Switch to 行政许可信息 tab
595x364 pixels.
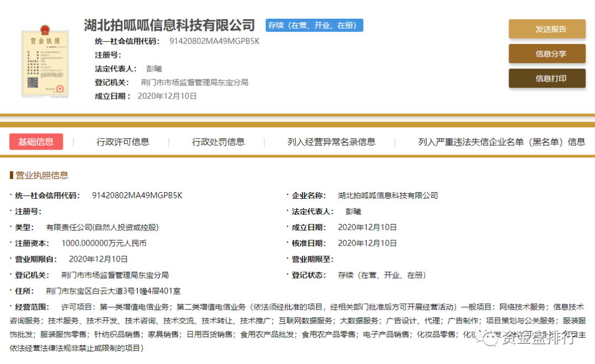122,142
